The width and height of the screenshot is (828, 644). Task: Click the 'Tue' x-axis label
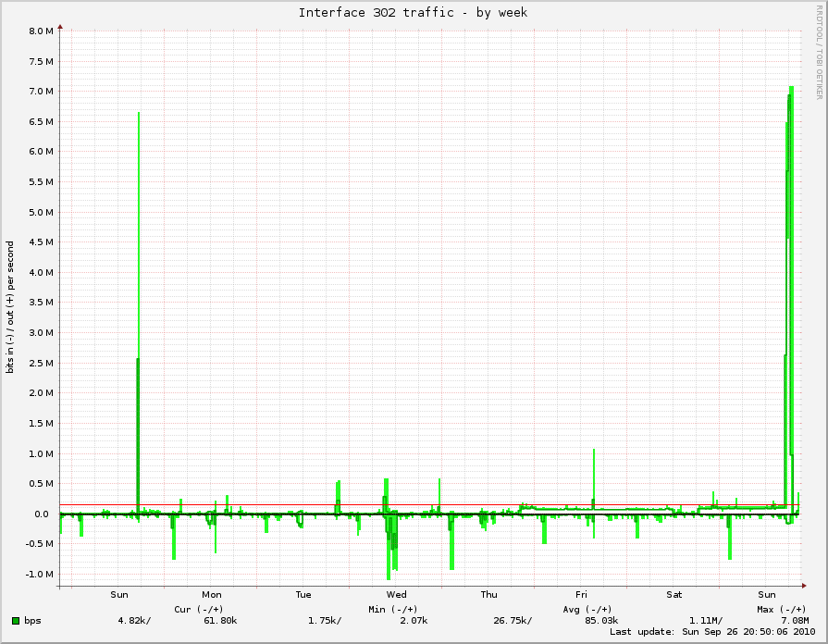303,594
